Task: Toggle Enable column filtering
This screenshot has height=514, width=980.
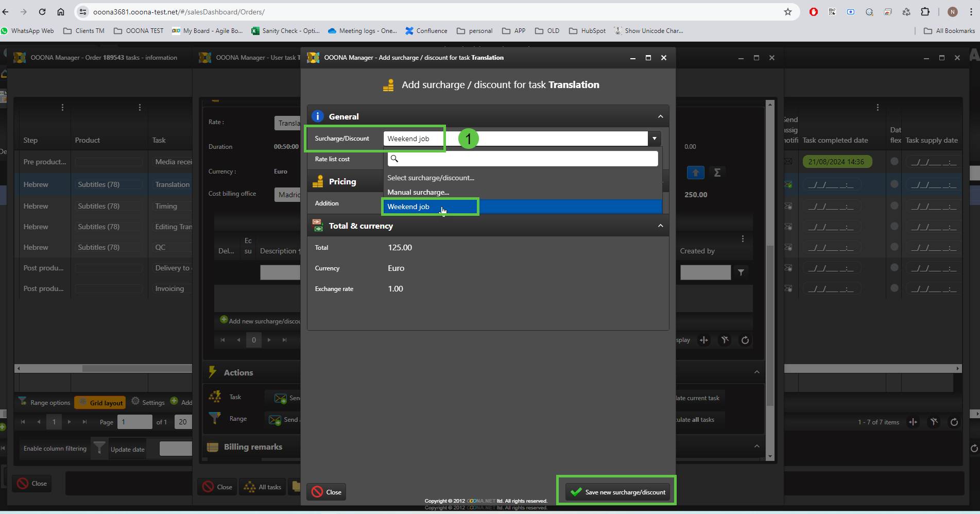Action: click(x=55, y=449)
